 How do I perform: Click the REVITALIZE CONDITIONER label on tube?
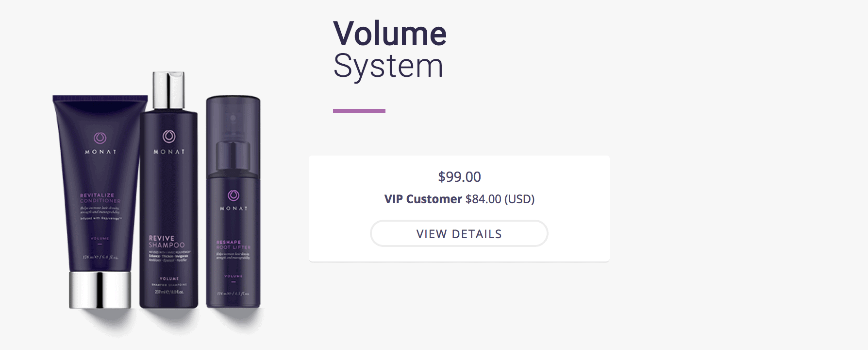click(x=100, y=198)
